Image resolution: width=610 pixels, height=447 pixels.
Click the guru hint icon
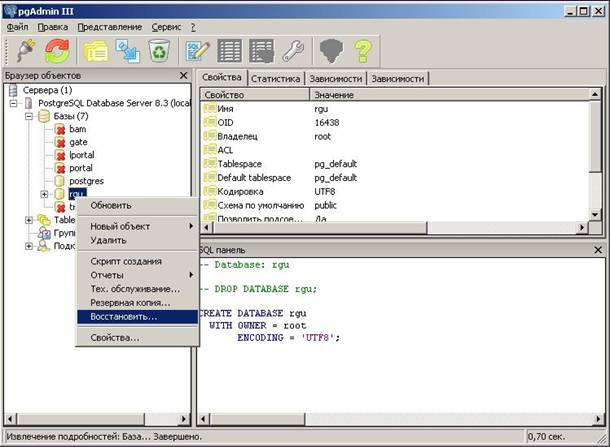[x=331, y=51]
